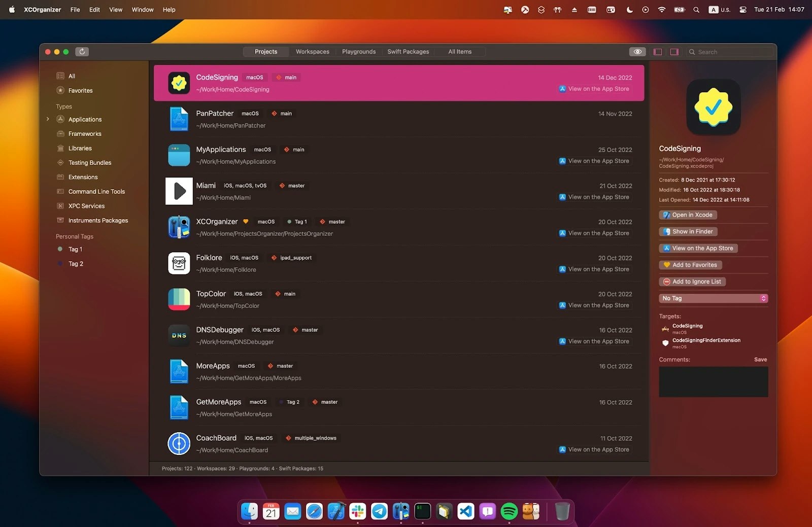The height and width of the screenshot is (527, 812).
Task: Open the File menu
Action: point(75,10)
